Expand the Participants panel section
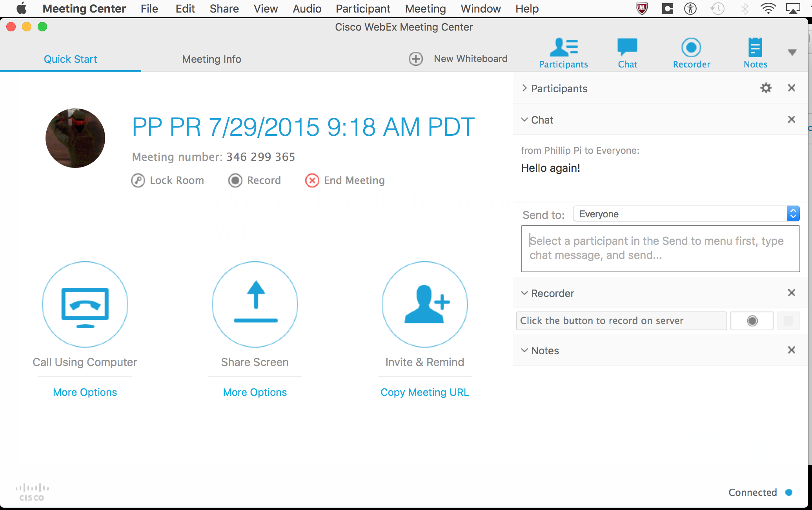This screenshot has width=812, height=510. pos(524,88)
